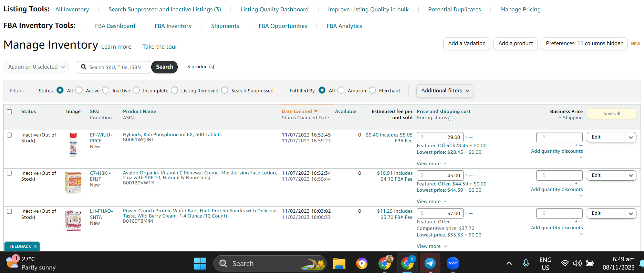
Task: Launch Telegram from the taskbar
Action: pyautogui.click(x=430, y=264)
